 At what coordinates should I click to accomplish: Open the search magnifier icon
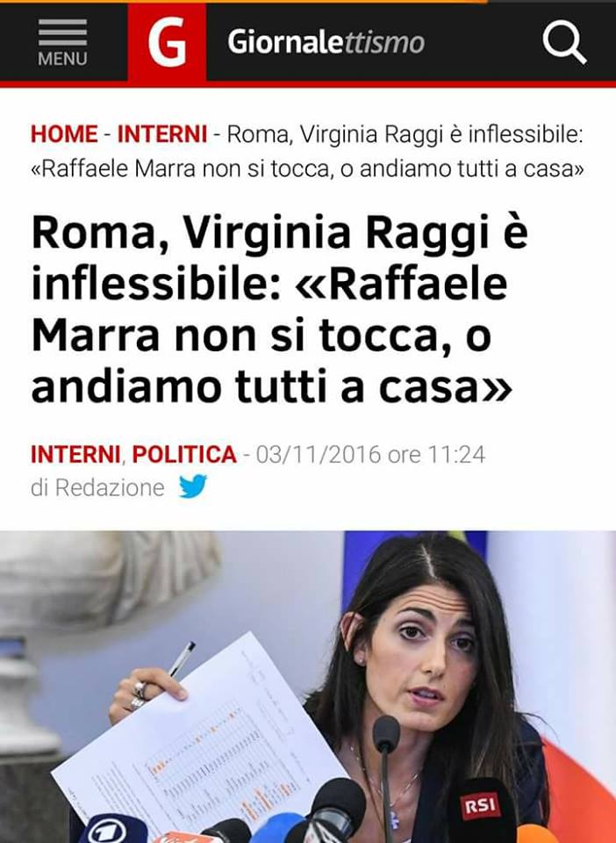[564, 43]
